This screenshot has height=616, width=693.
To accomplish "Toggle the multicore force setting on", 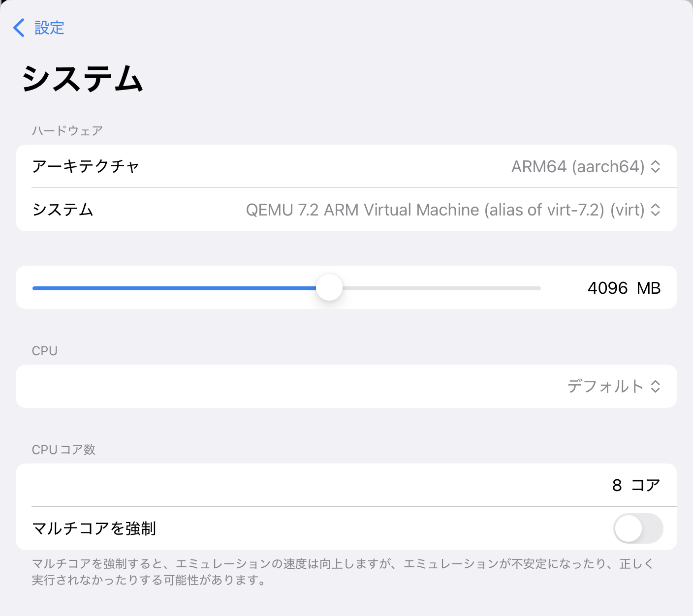I will [x=638, y=528].
